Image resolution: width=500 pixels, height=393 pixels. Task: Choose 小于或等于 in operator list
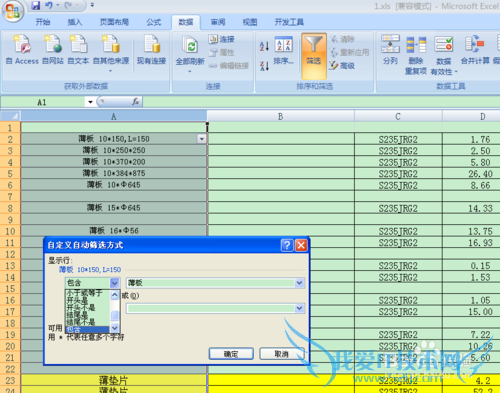[88, 293]
